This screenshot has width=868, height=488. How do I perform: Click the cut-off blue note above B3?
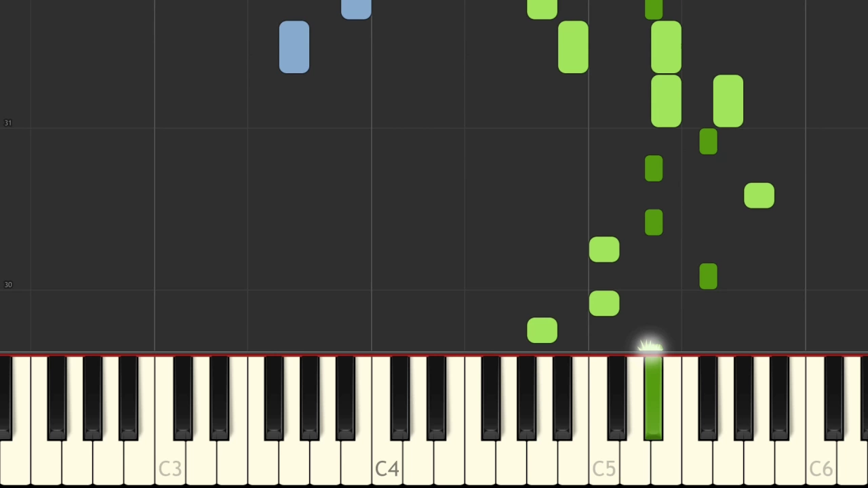pos(356,9)
